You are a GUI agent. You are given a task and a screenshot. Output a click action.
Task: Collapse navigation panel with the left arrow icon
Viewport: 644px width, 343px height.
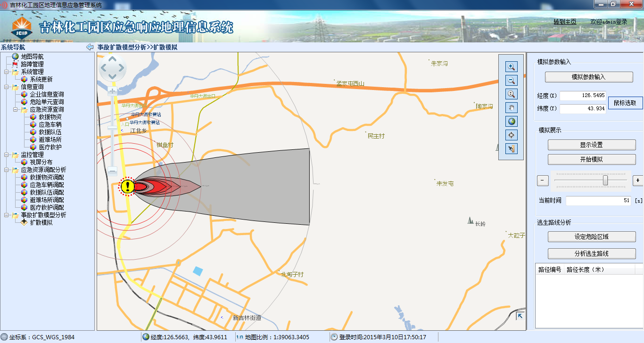pos(90,47)
